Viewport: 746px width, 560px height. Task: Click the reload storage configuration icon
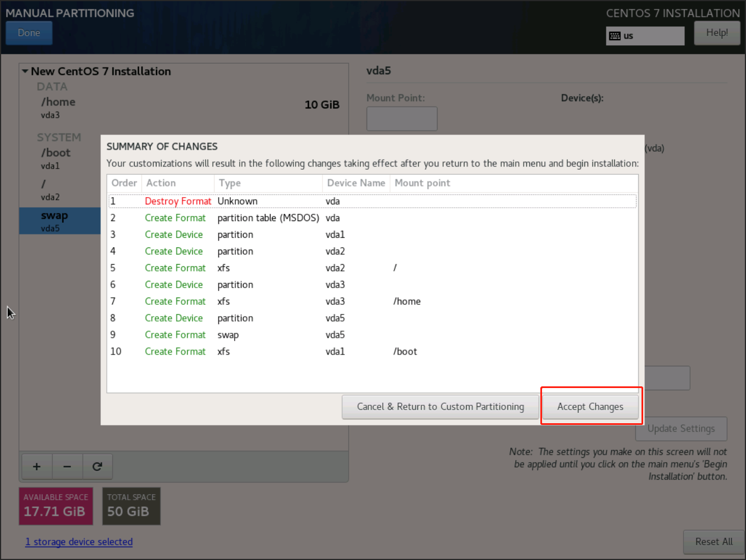click(x=97, y=466)
